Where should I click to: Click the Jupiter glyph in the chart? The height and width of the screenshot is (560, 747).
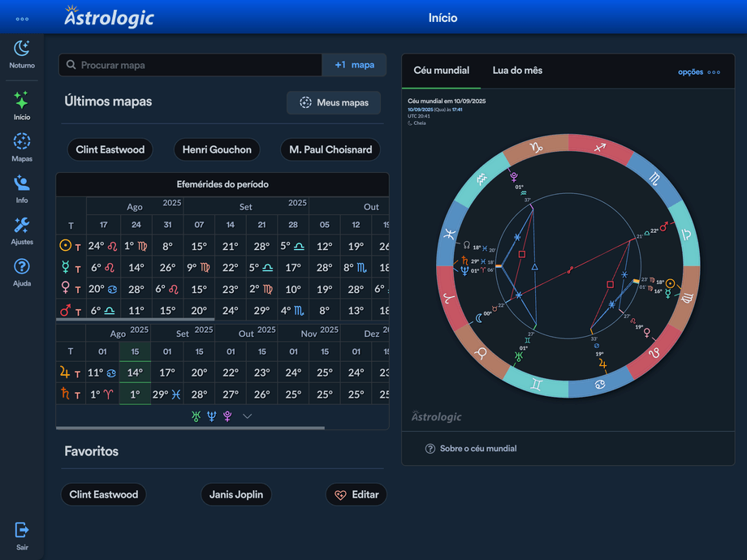[x=602, y=364]
